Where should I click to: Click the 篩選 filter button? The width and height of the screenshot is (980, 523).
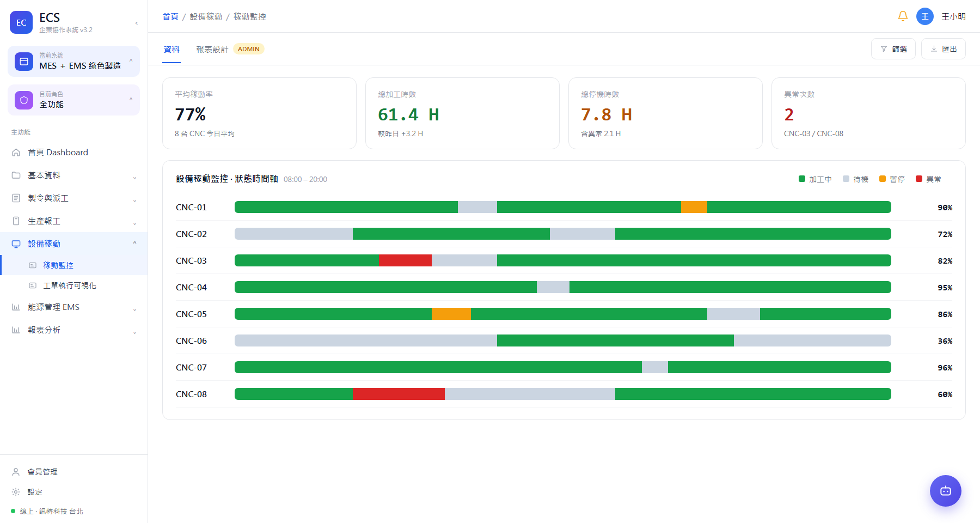[x=893, y=49]
